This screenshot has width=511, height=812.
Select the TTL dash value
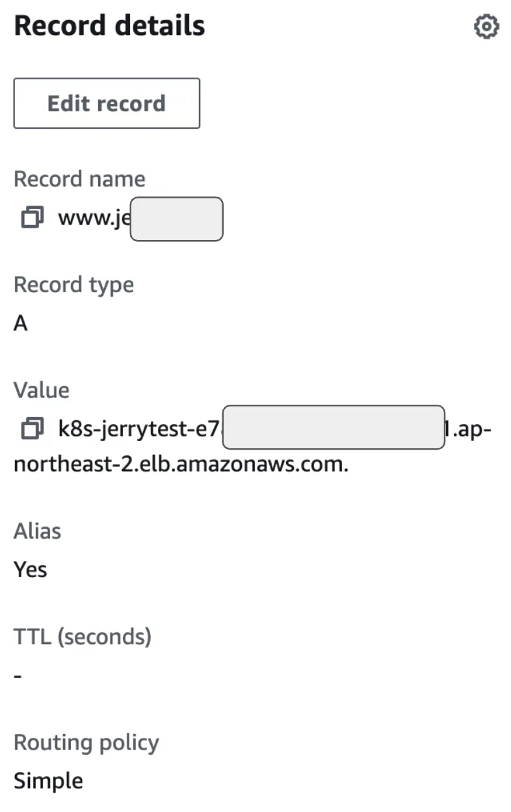pos(18,676)
